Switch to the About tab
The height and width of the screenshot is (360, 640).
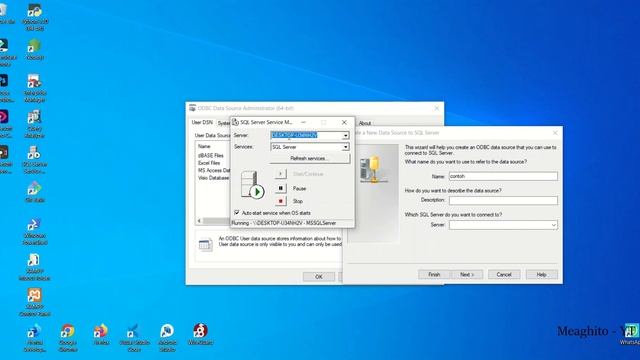pos(365,123)
